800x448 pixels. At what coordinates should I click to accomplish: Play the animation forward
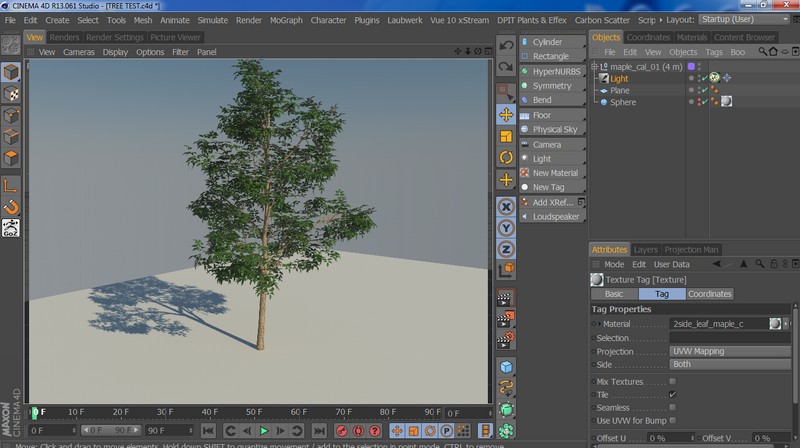tap(264, 431)
